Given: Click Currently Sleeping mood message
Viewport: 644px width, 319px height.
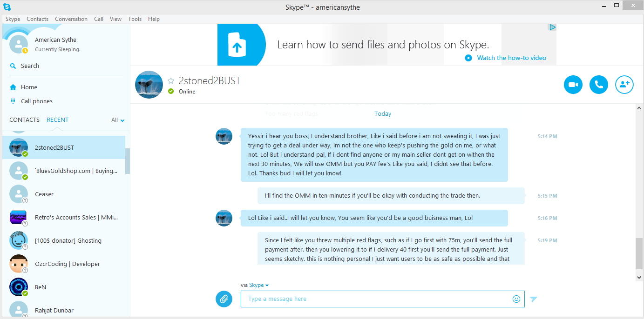Looking at the screenshot, I should 58,49.
